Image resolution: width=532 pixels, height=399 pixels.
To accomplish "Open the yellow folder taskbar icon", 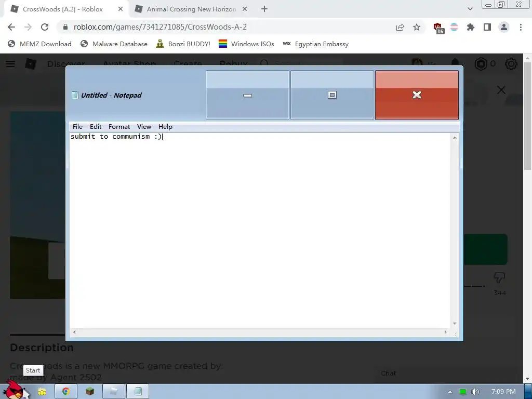I will pyautogui.click(x=42, y=392).
